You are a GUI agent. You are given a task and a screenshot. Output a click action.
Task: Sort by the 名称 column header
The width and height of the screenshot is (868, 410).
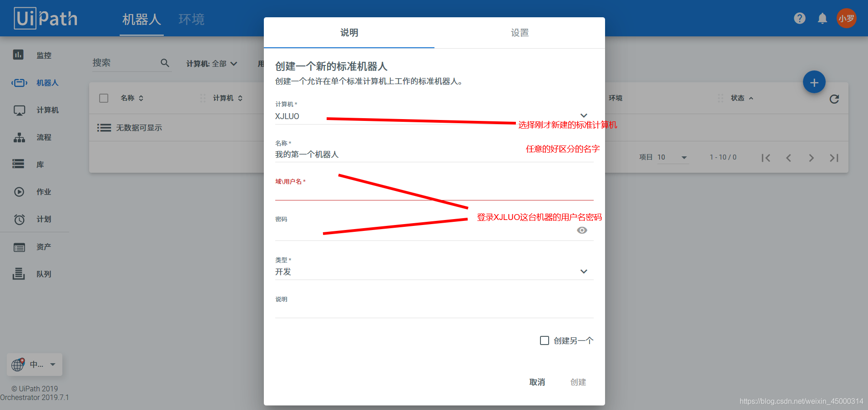132,98
